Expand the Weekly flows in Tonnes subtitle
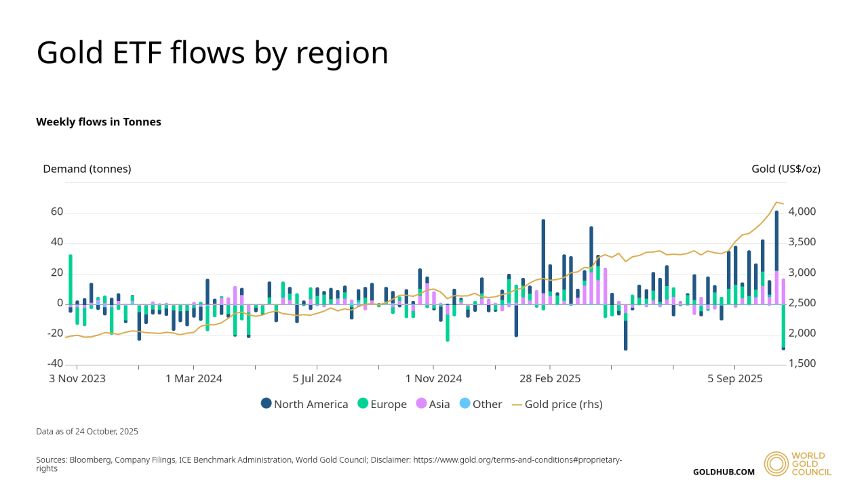The height and width of the screenshot is (488, 868). 98,121
